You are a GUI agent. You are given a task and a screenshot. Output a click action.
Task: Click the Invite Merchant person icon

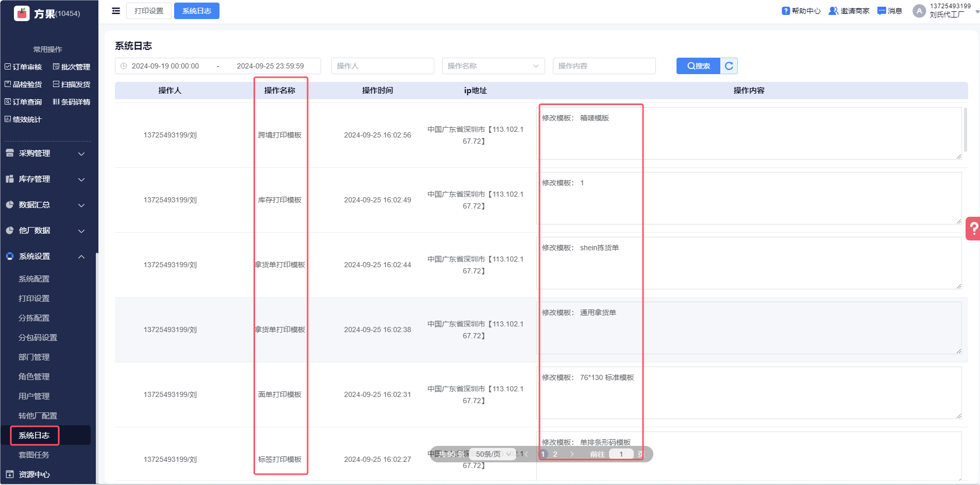click(x=833, y=11)
